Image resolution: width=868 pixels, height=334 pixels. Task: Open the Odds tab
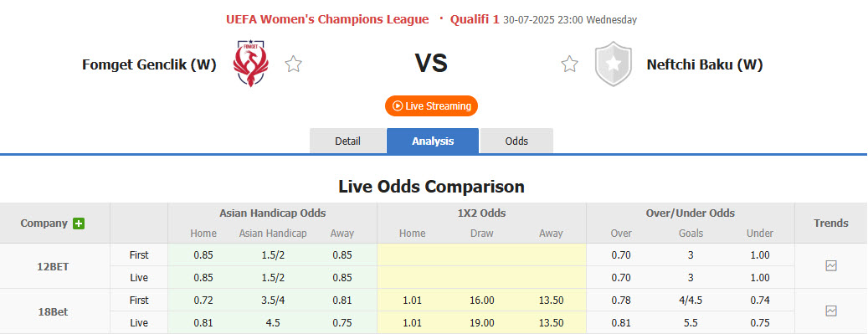[x=516, y=141]
